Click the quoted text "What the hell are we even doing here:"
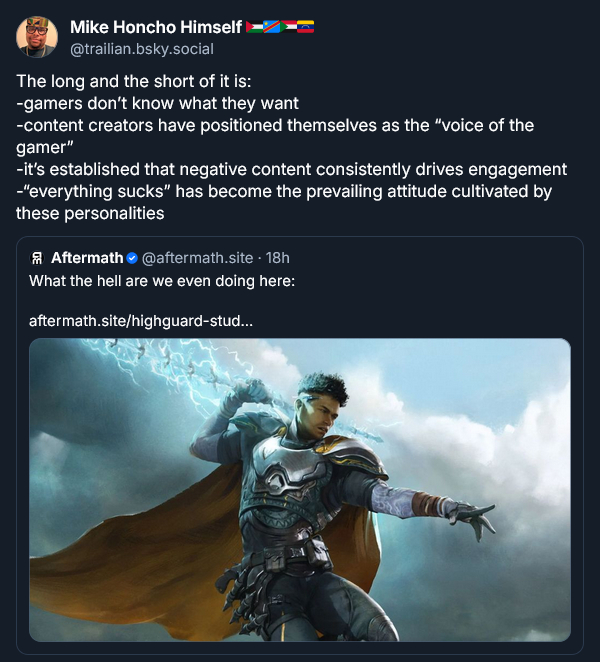This screenshot has width=600, height=662. [162, 280]
